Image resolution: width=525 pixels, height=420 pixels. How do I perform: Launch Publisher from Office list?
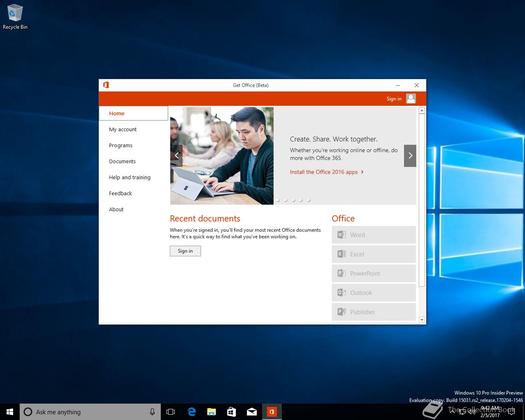pos(374,312)
